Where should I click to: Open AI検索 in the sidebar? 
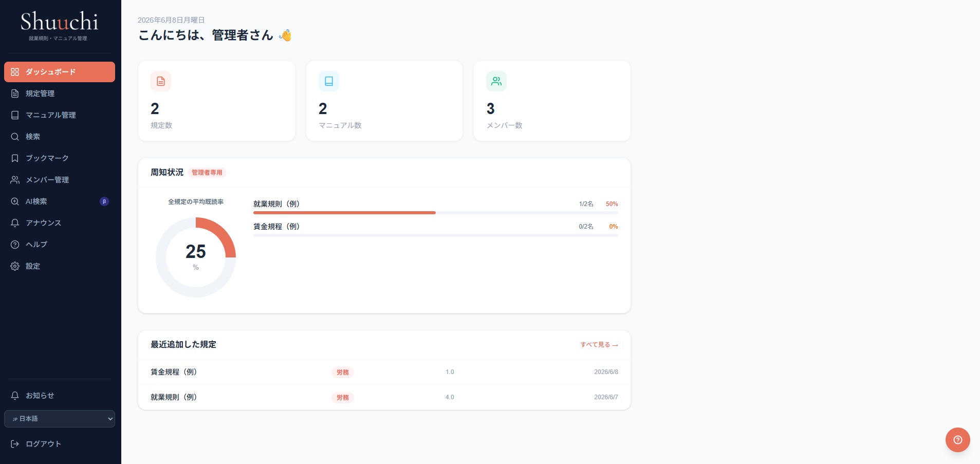pos(60,201)
